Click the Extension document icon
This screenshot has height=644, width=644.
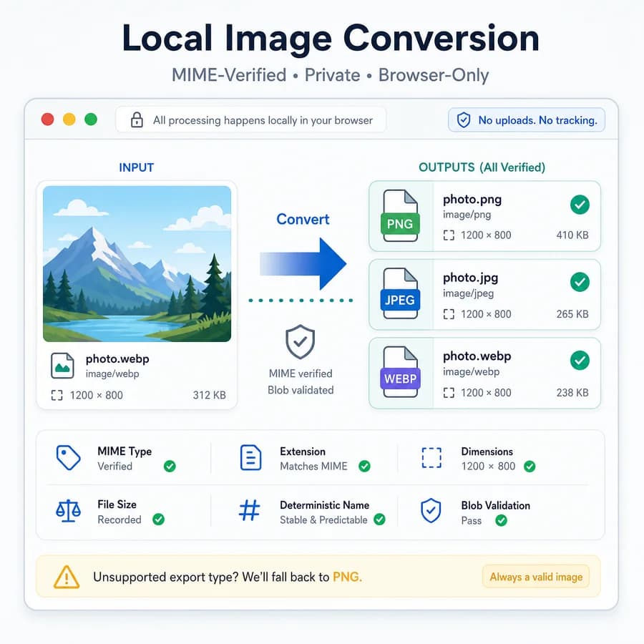pyautogui.click(x=250, y=457)
